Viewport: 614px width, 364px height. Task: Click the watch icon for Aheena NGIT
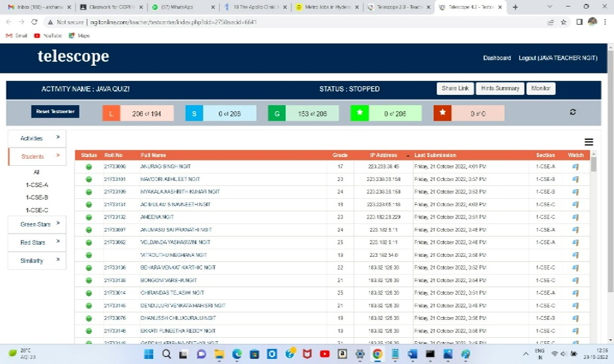(x=575, y=217)
